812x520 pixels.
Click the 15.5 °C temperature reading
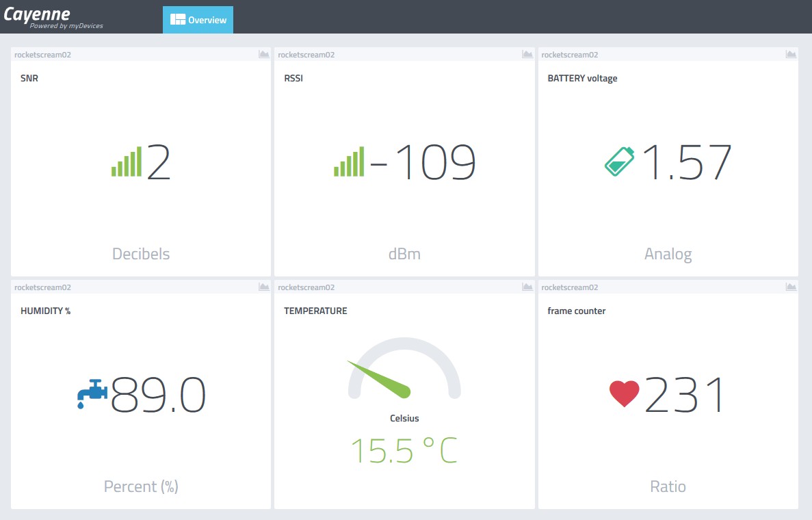point(404,450)
